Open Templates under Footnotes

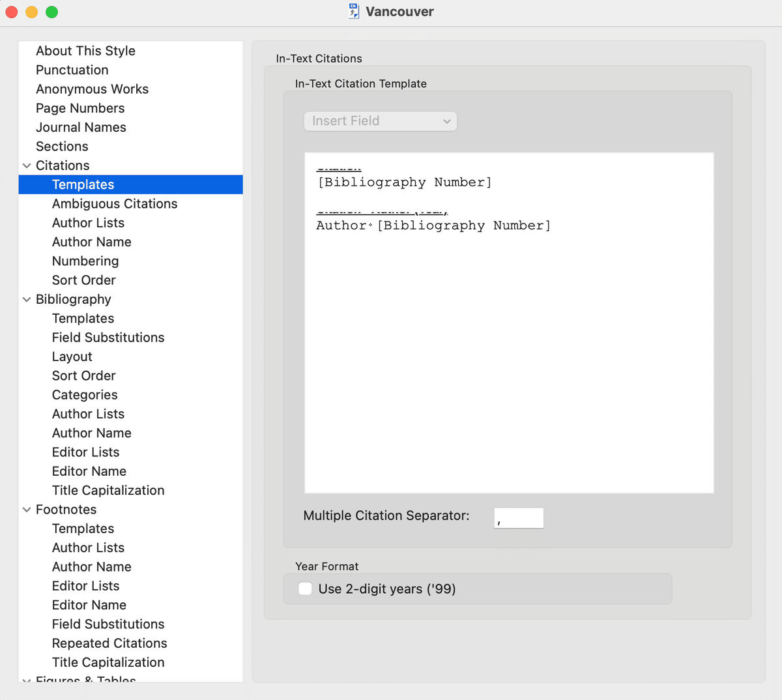click(83, 529)
